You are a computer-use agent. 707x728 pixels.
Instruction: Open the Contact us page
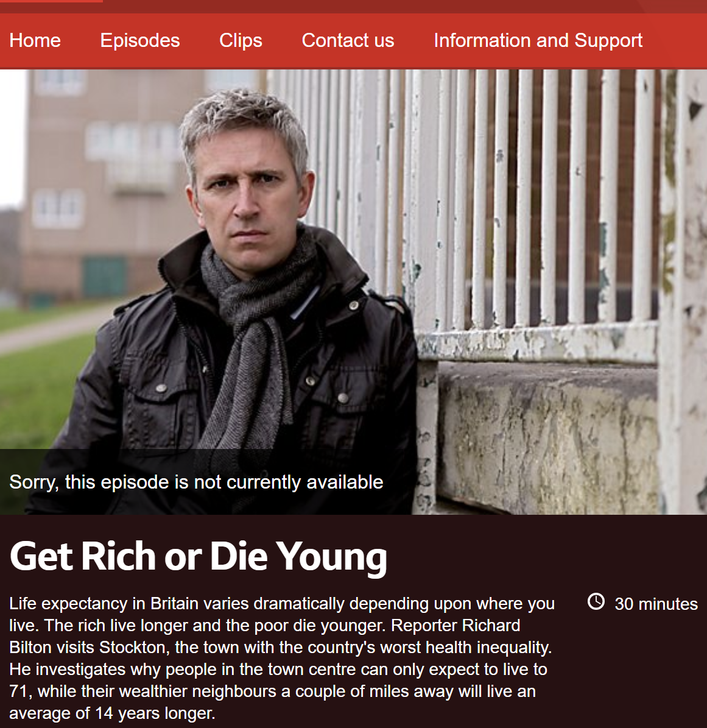pyautogui.click(x=348, y=40)
